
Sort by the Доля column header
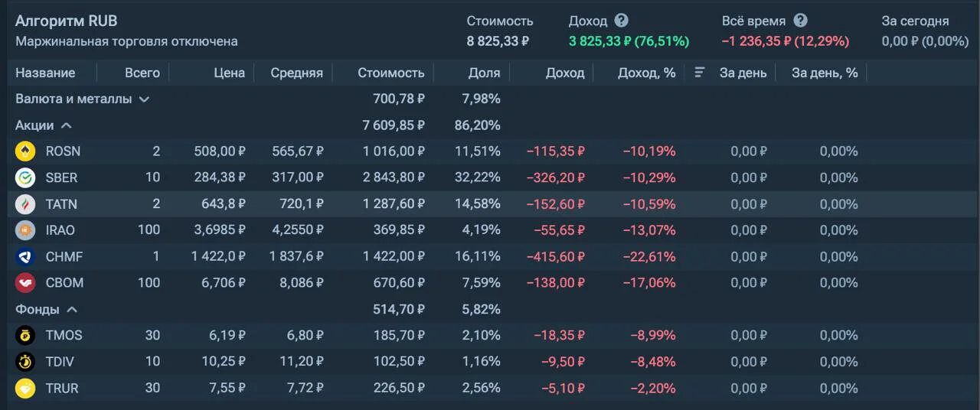pyautogui.click(x=484, y=73)
